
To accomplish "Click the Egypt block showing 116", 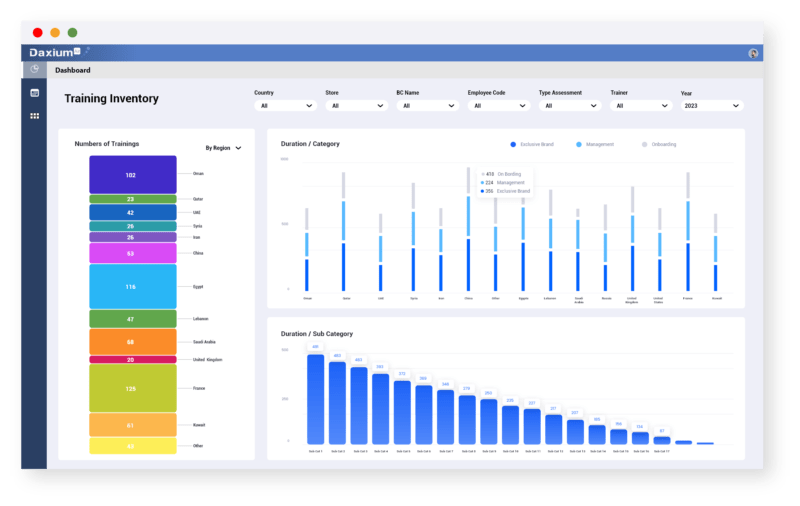I will [133, 286].
